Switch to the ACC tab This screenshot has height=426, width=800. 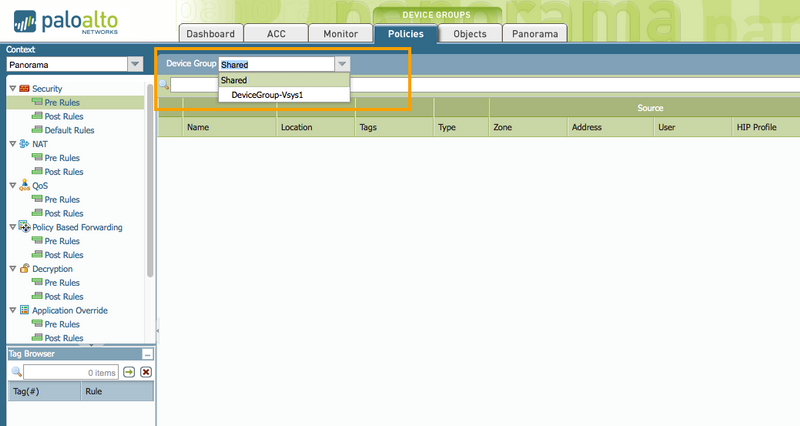276,34
